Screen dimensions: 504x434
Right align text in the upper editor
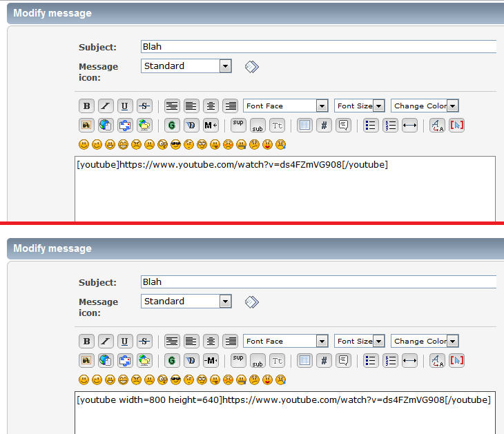(231, 106)
